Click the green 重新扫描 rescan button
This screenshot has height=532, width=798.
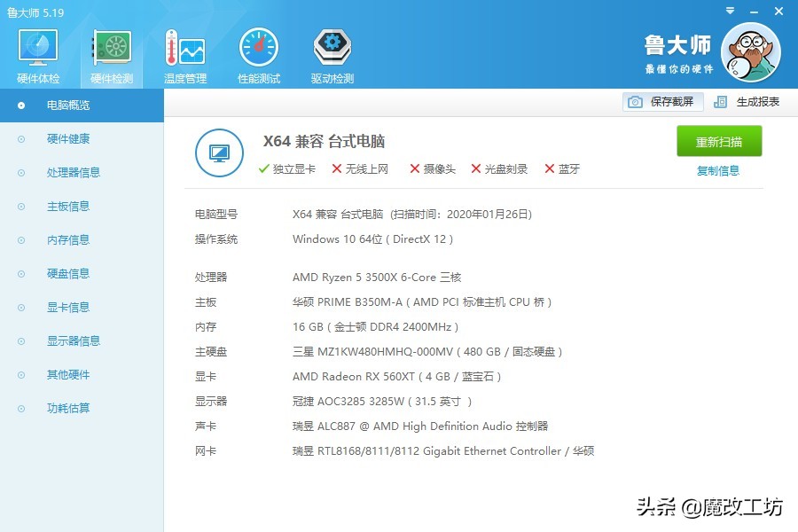[718, 141]
